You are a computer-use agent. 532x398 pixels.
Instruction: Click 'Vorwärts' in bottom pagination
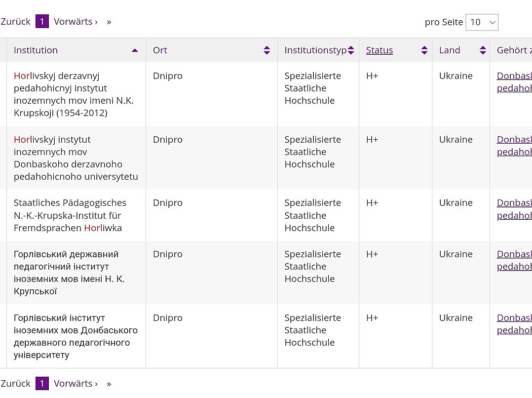[x=76, y=384]
